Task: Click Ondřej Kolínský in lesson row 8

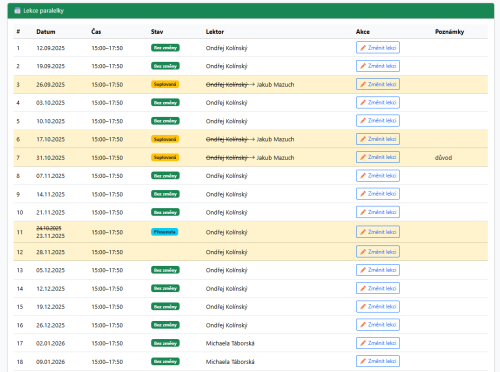Action: click(227, 176)
